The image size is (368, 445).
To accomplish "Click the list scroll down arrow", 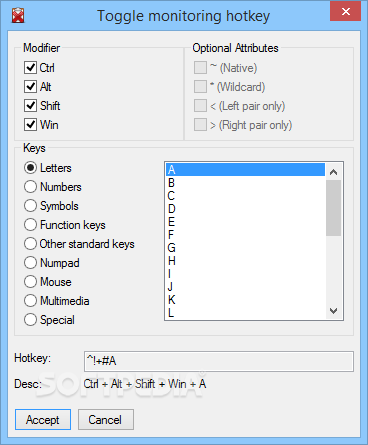I will click(x=333, y=311).
